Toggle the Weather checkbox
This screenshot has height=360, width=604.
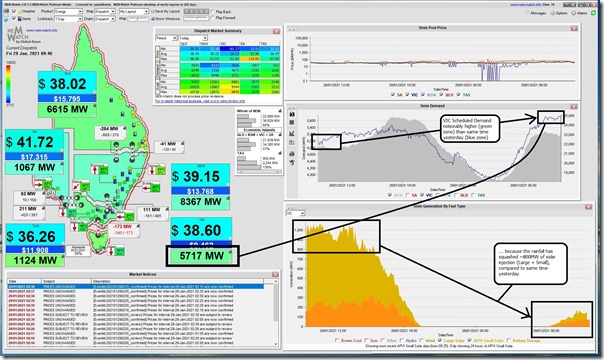14,11
